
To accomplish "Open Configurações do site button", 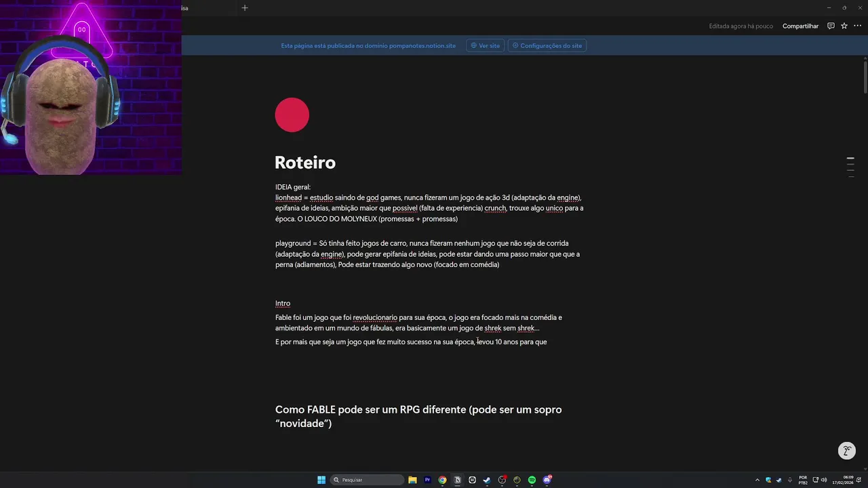I will point(547,45).
